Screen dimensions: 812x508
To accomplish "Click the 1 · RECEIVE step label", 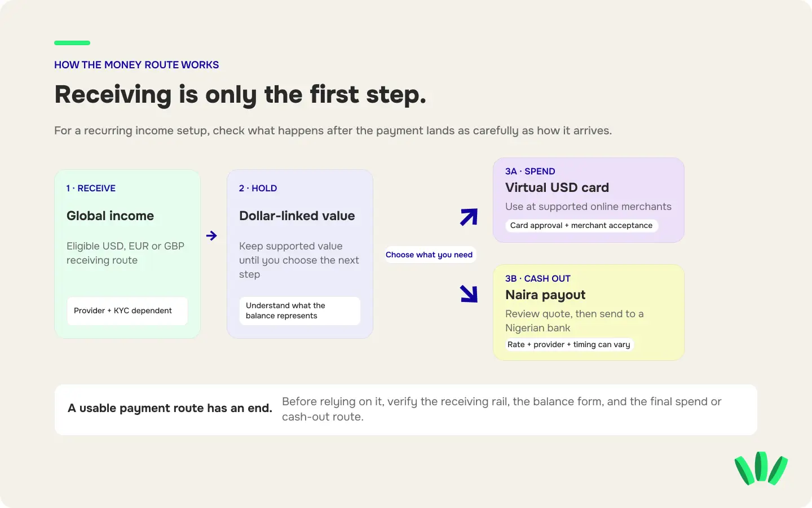I will pos(91,188).
